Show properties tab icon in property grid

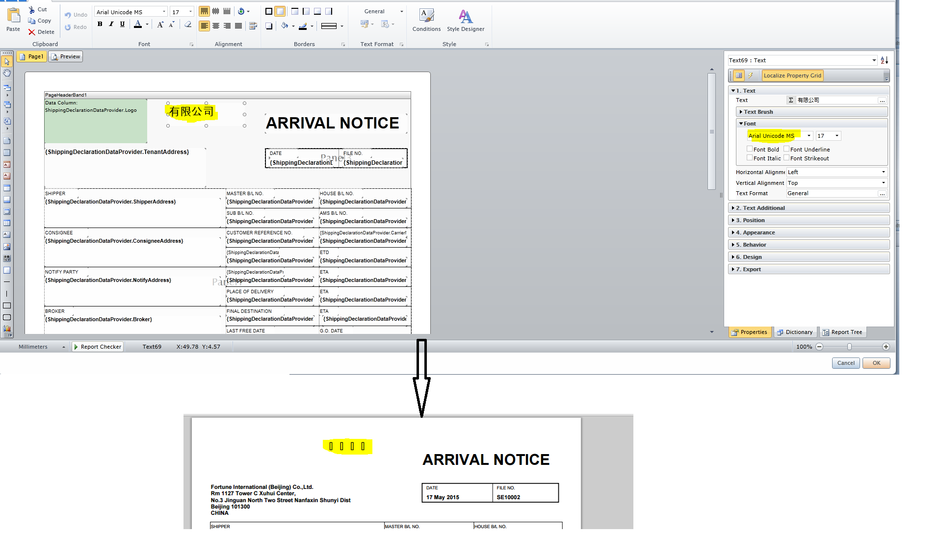(x=739, y=76)
